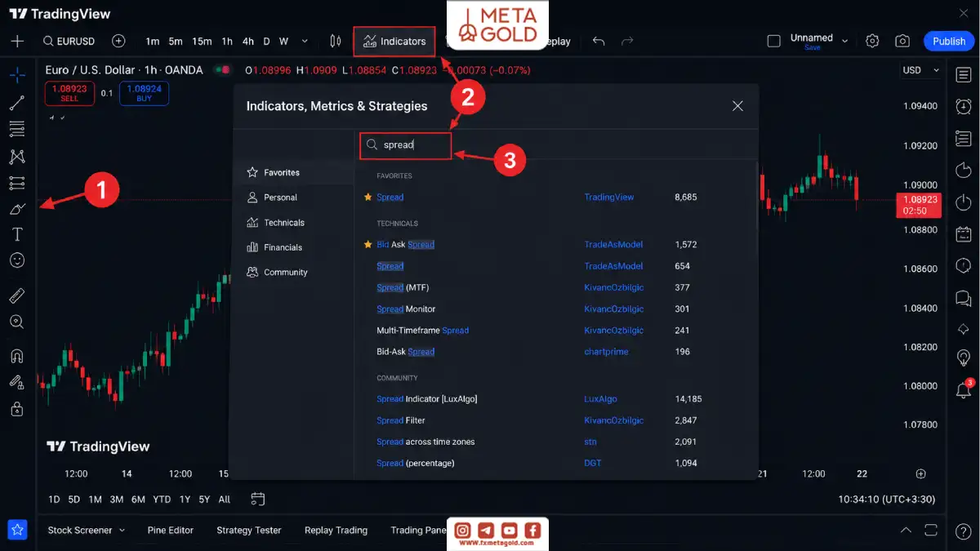Image resolution: width=980 pixels, height=551 pixels.
Task: Unfavorite the TradingView Spread star
Action: click(x=367, y=197)
